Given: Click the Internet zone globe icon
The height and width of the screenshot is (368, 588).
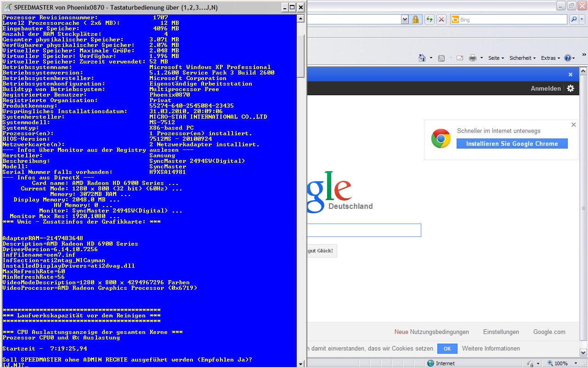Looking at the screenshot, I should tap(430, 363).
